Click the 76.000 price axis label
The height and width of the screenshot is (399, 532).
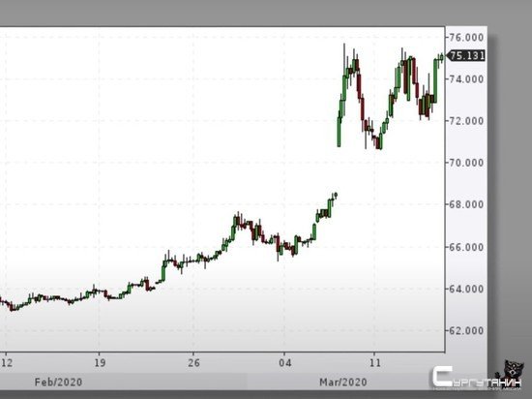(466, 38)
